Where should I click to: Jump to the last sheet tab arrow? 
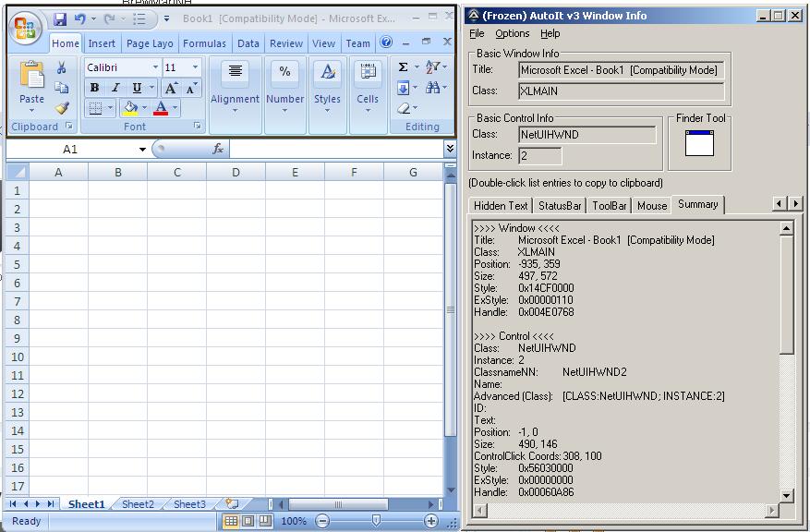51,504
